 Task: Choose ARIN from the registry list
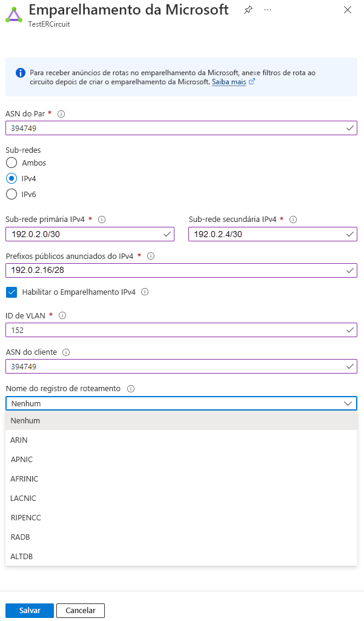pos(19,440)
